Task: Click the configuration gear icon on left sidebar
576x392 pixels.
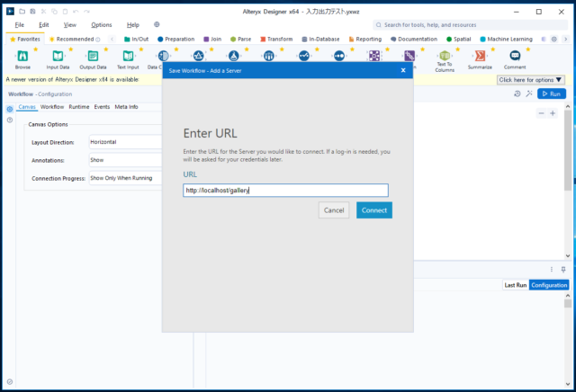Action: 10,109
